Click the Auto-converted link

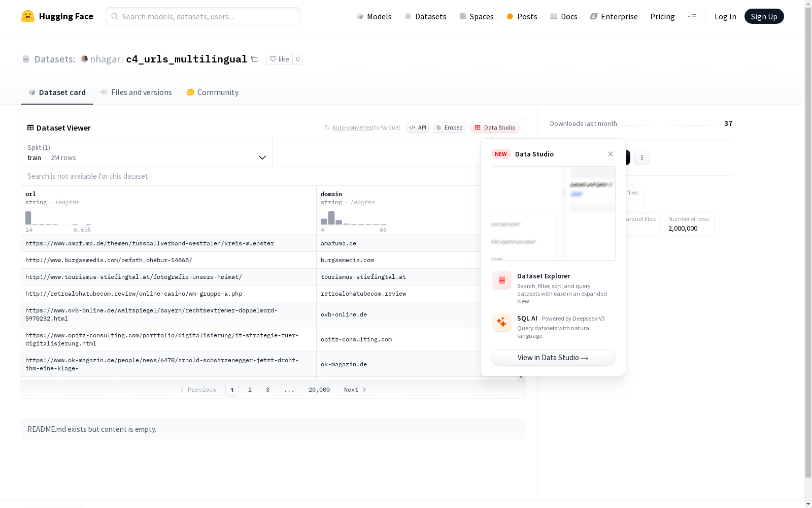coord(353,128)
